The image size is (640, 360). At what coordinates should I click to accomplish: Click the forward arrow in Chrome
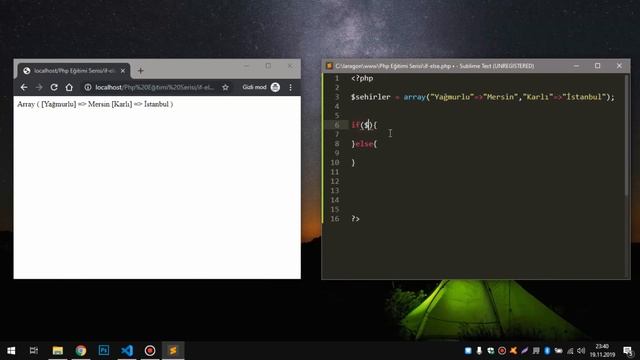pyautogui.click(x=39, y=87)
